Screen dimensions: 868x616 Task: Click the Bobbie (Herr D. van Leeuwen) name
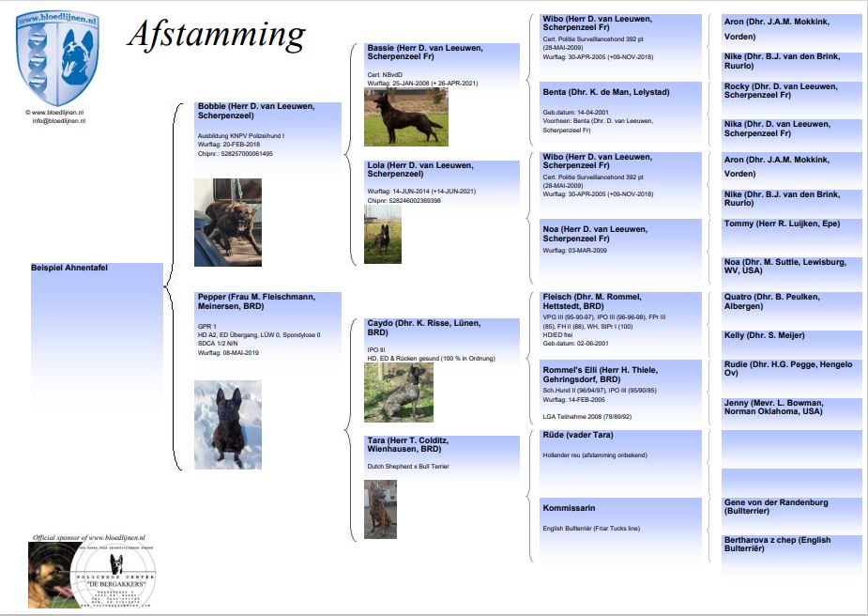point(255,112)
